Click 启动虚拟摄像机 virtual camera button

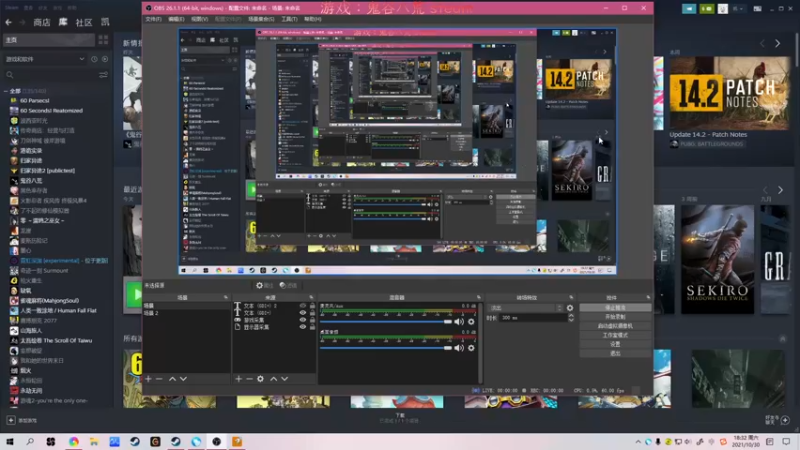[615, 326]
